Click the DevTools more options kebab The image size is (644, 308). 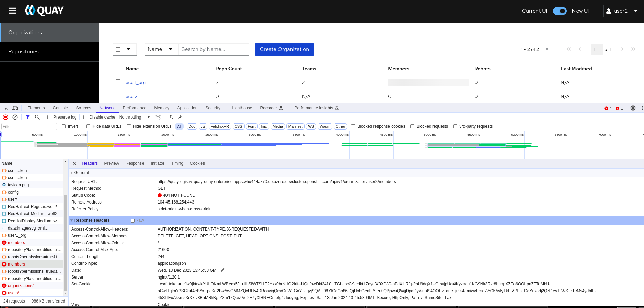pyautogui.click(x=642, y=108)
